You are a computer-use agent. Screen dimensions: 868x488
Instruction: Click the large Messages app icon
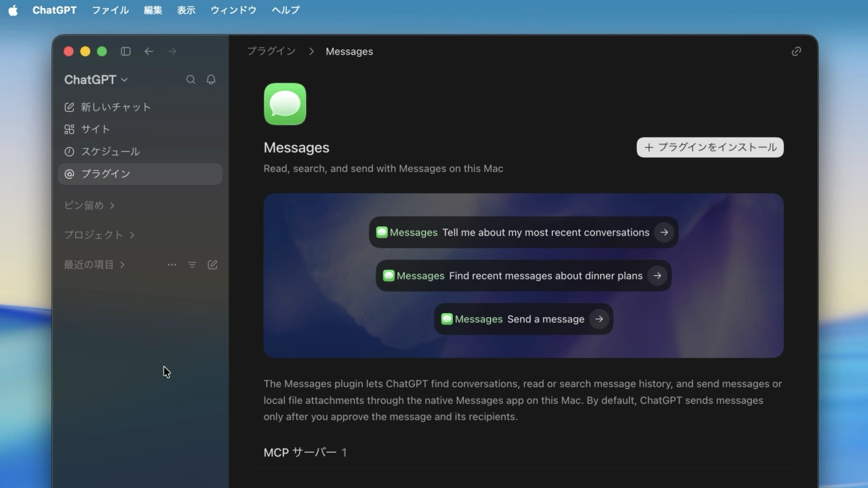[285, 104]
